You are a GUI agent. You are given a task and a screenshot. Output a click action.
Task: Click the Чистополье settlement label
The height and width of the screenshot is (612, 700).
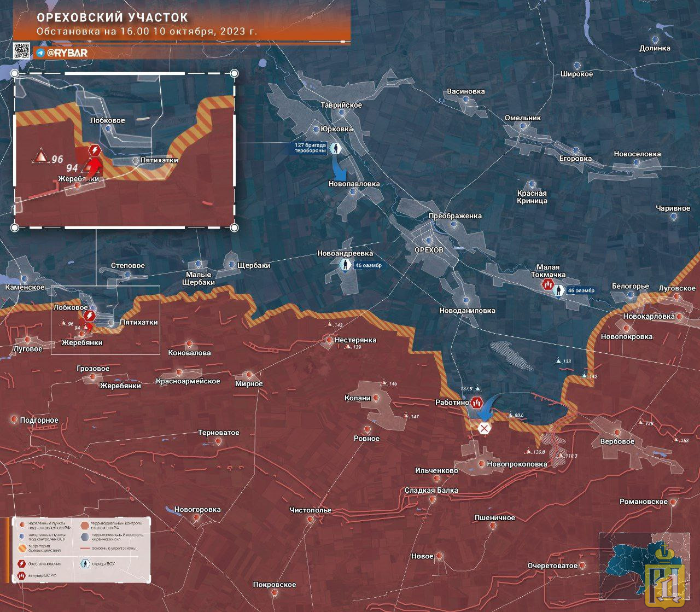pos(311,510)
